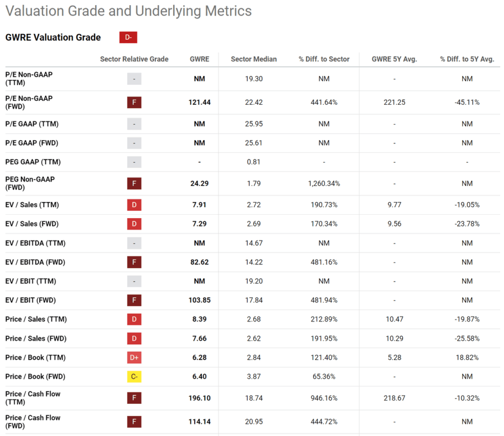The image size is (504, 436).
Task: Click the F grade badge for PEG Non-GAAP (FWD)
Action: (134, 183)
